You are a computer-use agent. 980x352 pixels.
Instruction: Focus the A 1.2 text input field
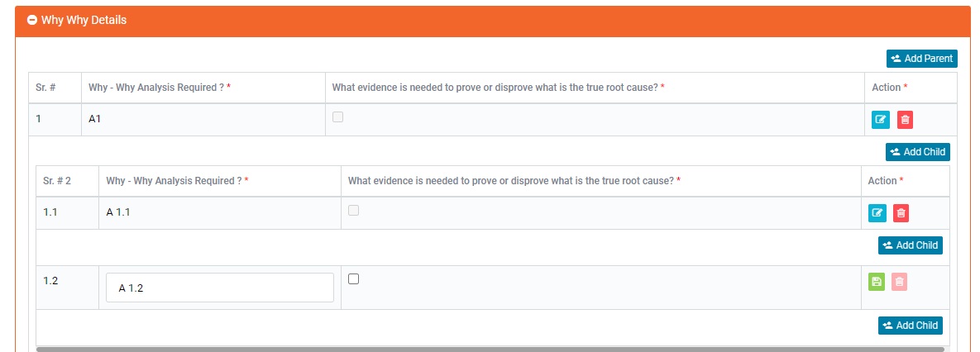(220, 288)
